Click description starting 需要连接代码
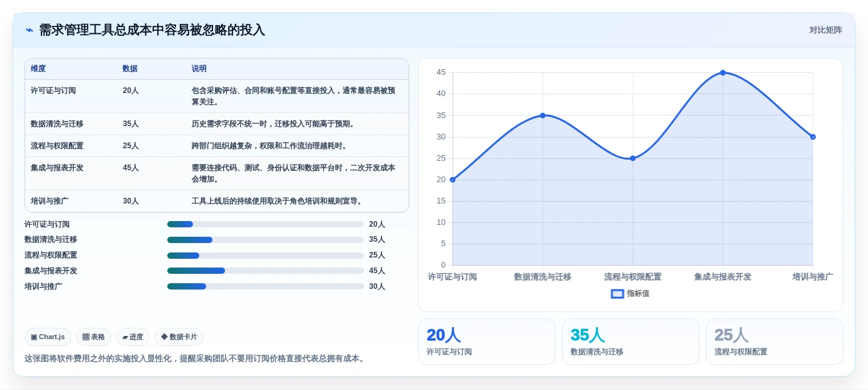 tap(294, 173)
